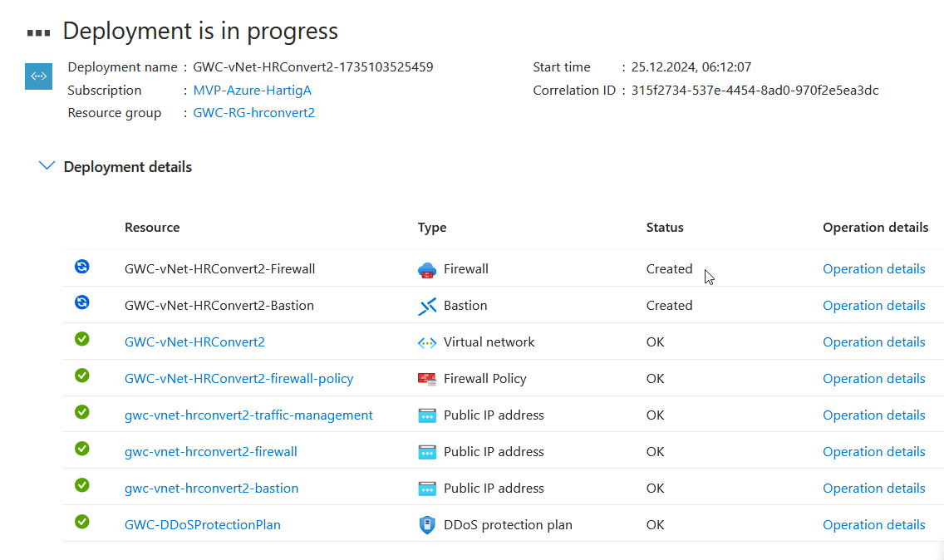This screenshot has width=944, height=560.
Task: Click the green check icon for GWC-DDoSProtectionPlan
Action: (x=81, y=522)
